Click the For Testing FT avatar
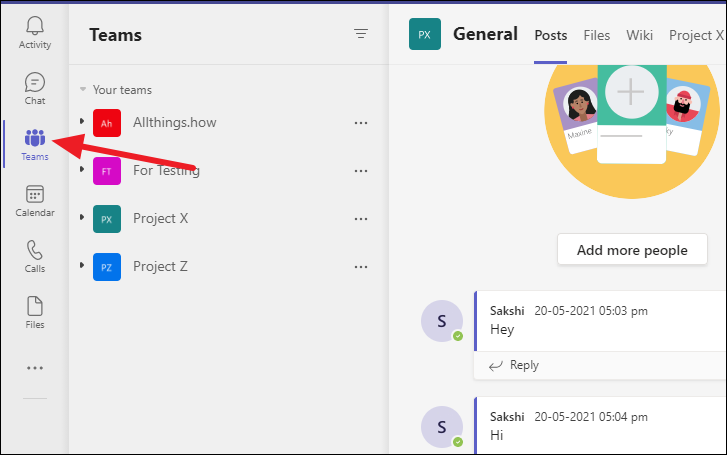727x455 pixels. coord(107,171)
